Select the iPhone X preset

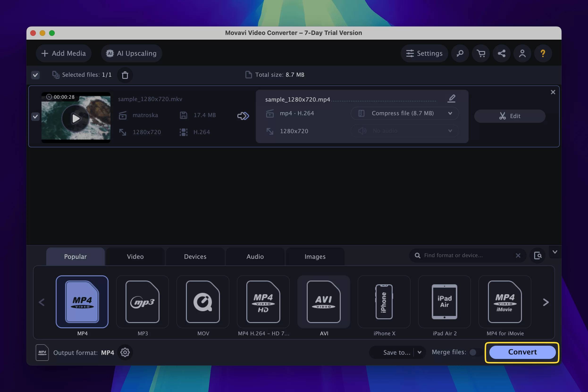coord(384,302)
